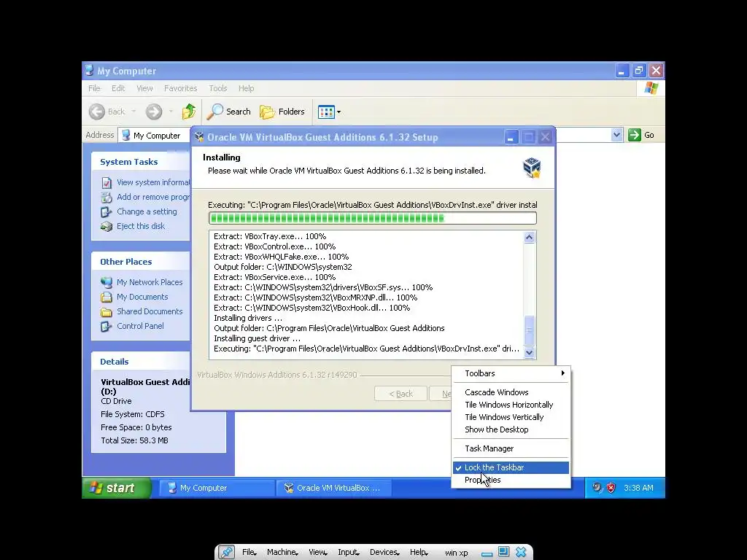Image resolution: width=747 pixels, height=560 pixels.
Task: Open the View menu in My Computer
Action: [x=145, y=88]
